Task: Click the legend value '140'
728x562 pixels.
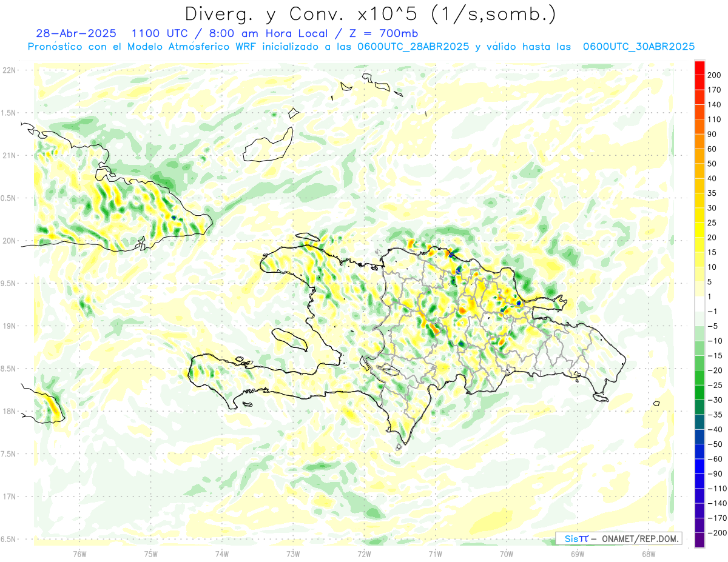Action: 714,104
